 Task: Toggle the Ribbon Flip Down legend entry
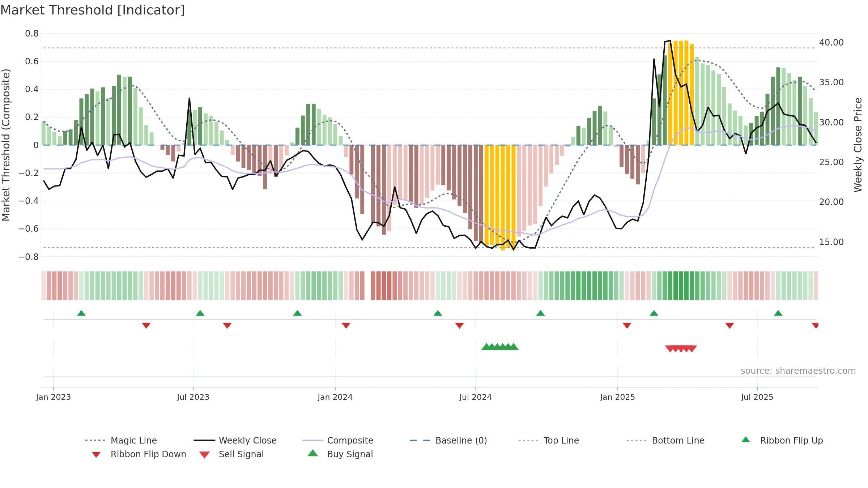tap(139, 454)
